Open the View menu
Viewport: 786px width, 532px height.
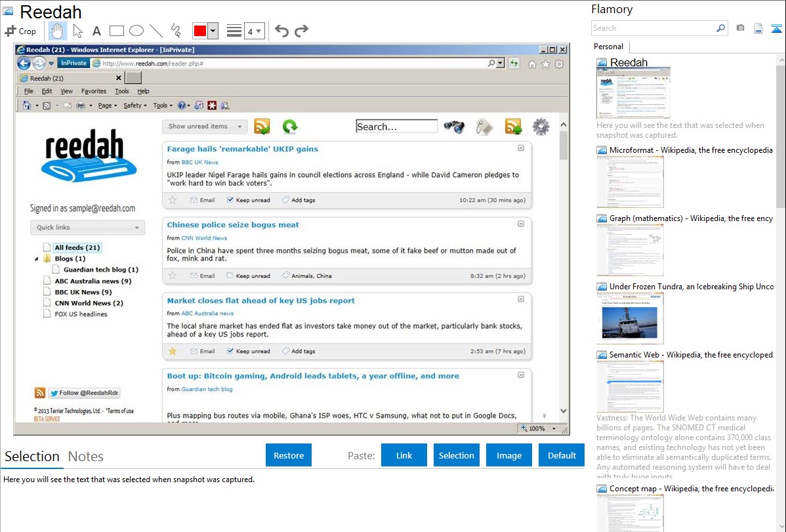point(67,91)
